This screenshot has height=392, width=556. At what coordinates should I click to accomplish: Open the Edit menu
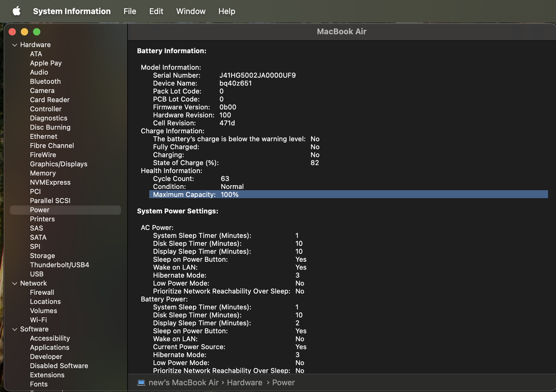pos(156,11)
